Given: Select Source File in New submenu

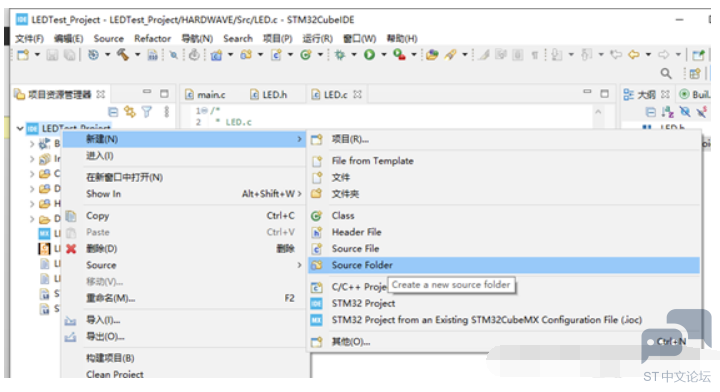Looking at the screenshot, I should (504, 249).
